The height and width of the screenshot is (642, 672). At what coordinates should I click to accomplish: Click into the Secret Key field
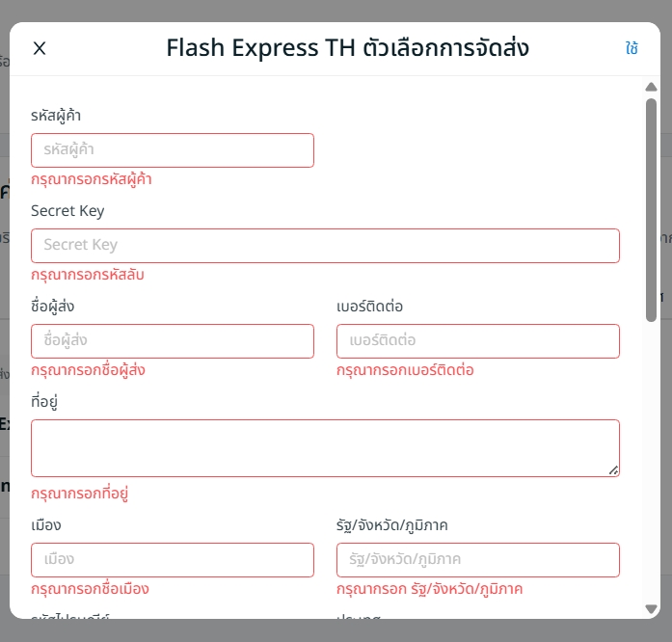(x=325, y=246)
